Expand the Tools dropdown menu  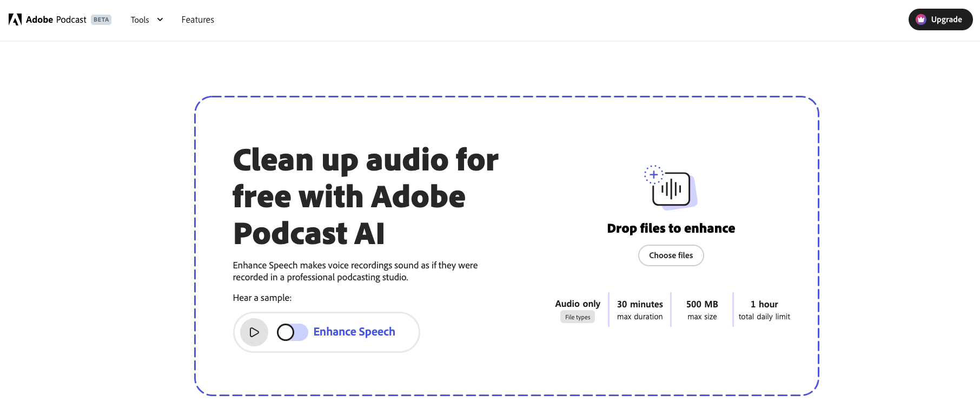(x=147, y=19)
